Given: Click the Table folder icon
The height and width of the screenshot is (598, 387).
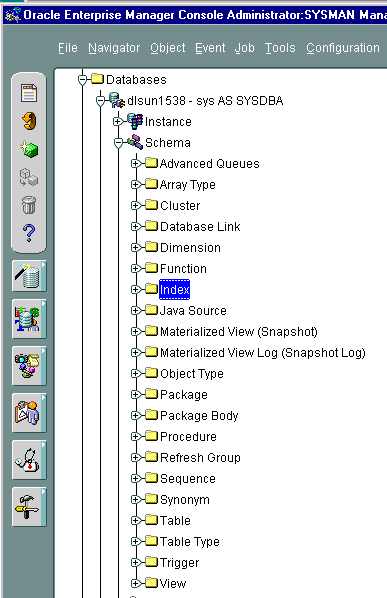Looking at the screenshot, I should [x=151, y=519].
